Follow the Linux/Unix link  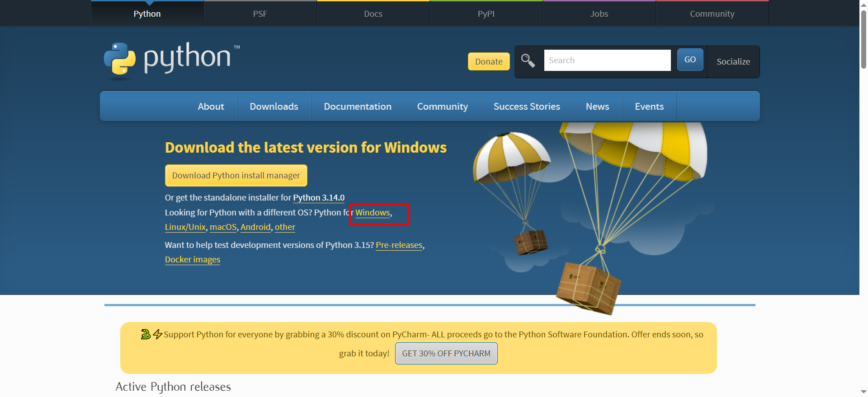(x=185, y=227)
